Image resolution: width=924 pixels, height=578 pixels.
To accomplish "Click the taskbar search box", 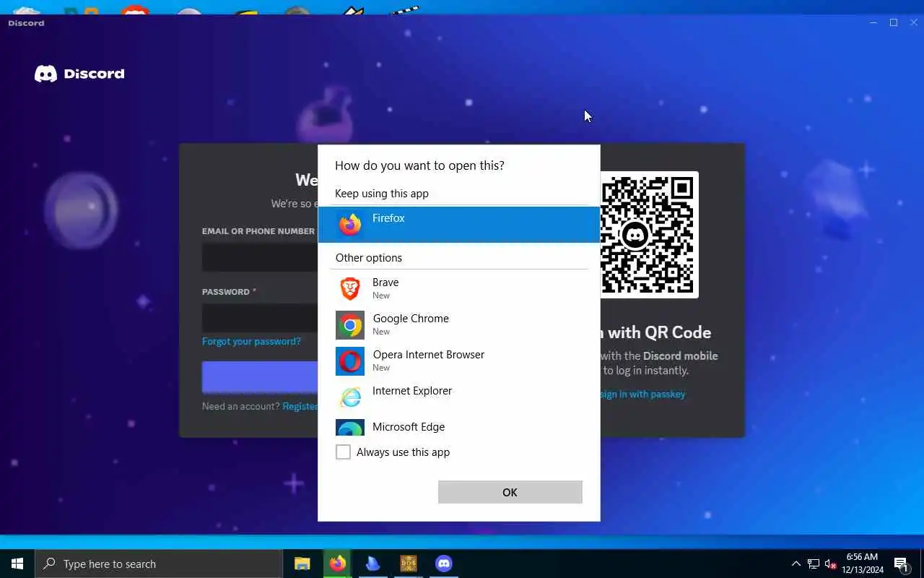I will tap(159, 564).
